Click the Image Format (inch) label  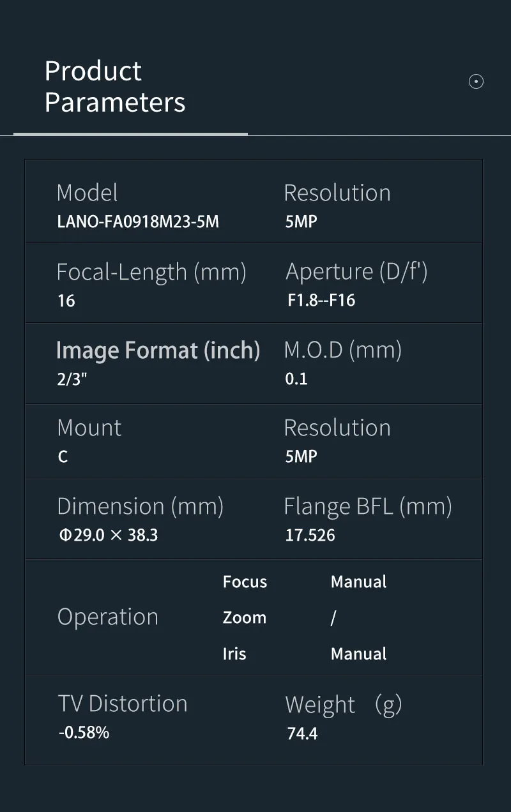click(158, 350)
